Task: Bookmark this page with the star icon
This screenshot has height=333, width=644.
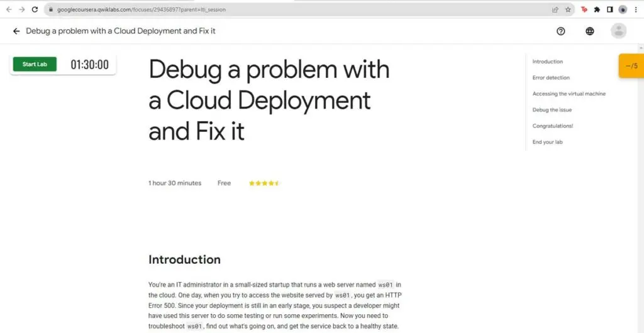Action: tap(568, 9)
